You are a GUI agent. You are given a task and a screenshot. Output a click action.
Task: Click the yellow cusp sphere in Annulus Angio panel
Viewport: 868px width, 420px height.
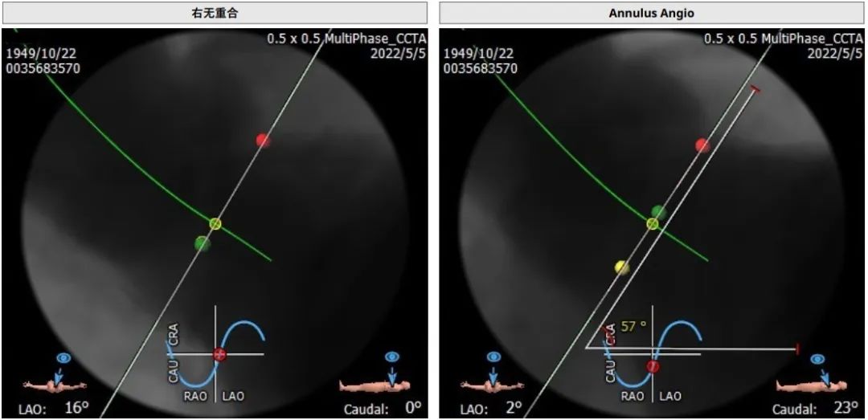point(622,267)
